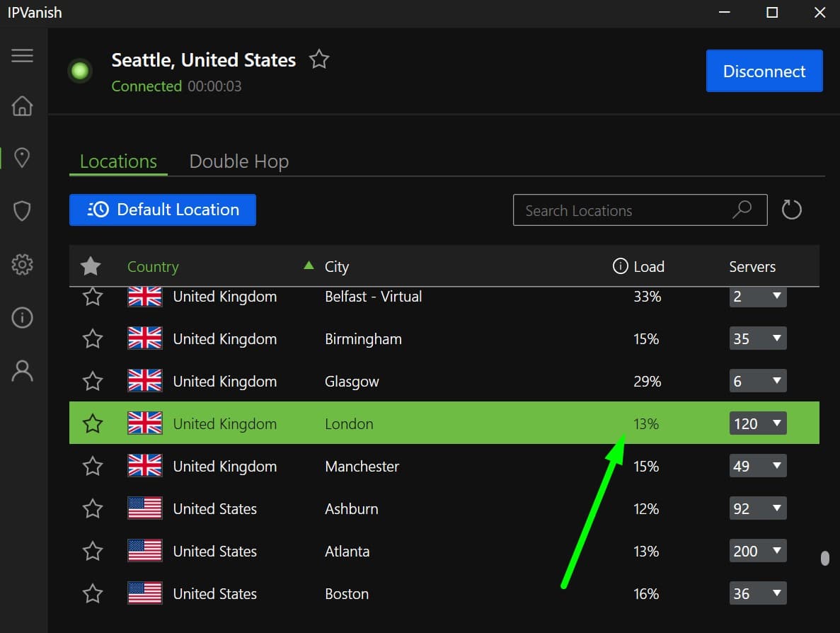Image resolution: width=840 pixels, height=633 pixels.
Task: Click the 29% load value for Glasgow
Action: [x=647, y=381]
